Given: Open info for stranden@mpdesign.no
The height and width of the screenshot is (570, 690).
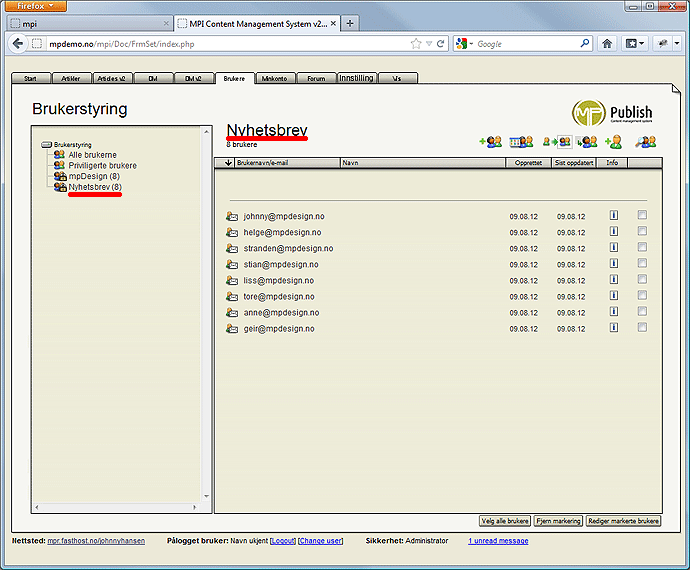Looking at the screenshot, I should (614, 247).
